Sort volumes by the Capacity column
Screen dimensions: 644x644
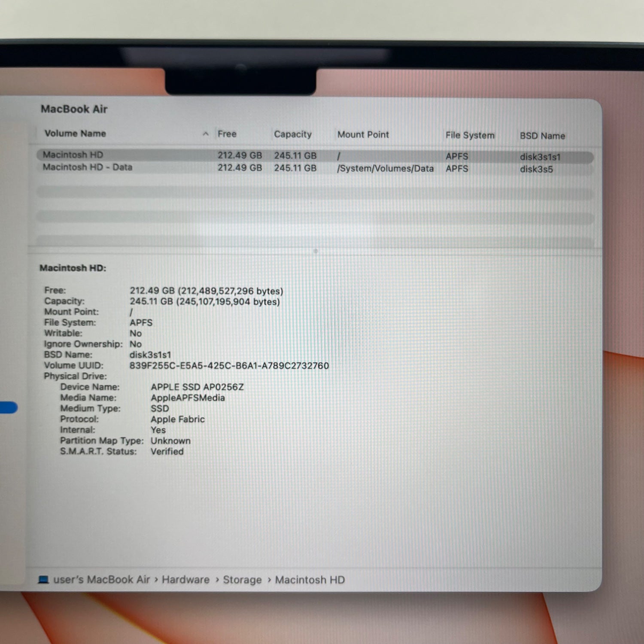coord(293,134)
